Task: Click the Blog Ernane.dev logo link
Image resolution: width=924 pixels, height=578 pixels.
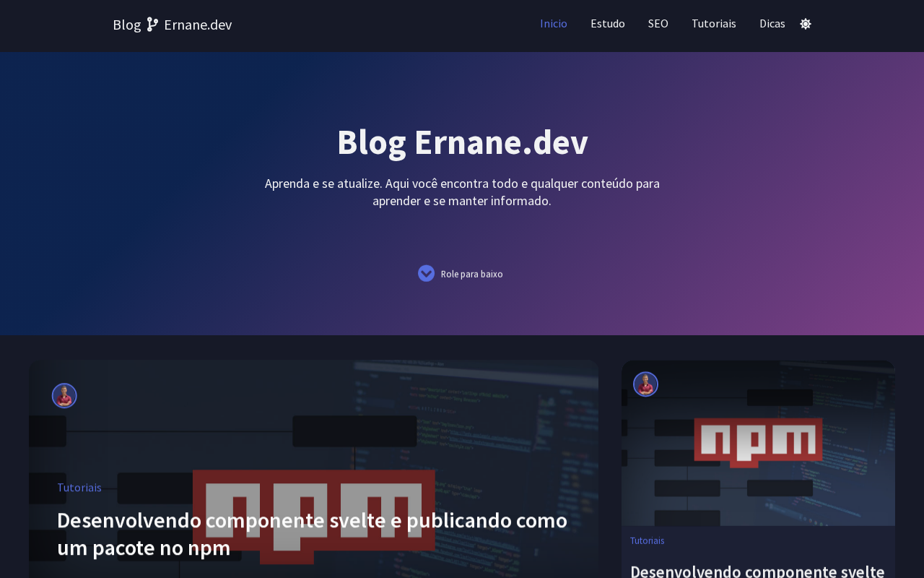Action: [173, 25]
